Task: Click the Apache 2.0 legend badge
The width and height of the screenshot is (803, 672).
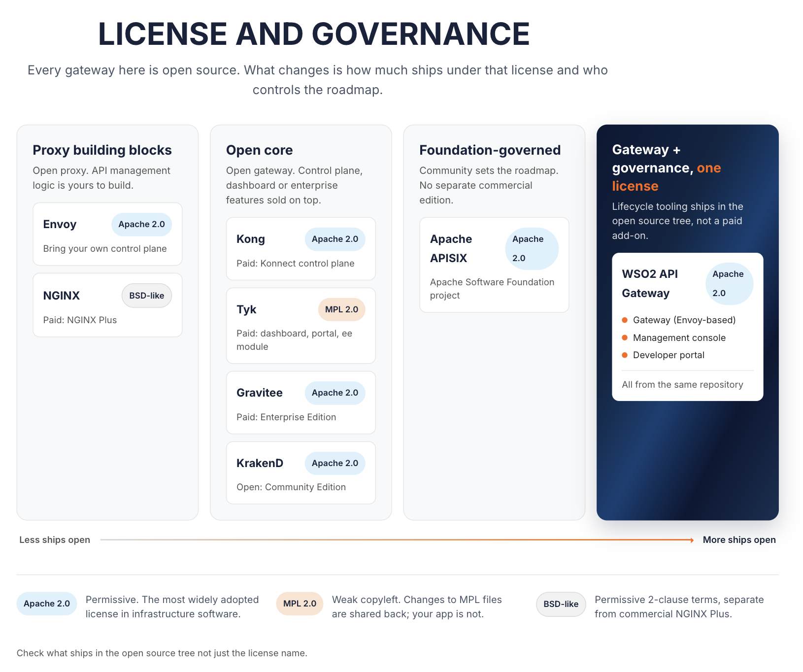Action: pos(47,604)
